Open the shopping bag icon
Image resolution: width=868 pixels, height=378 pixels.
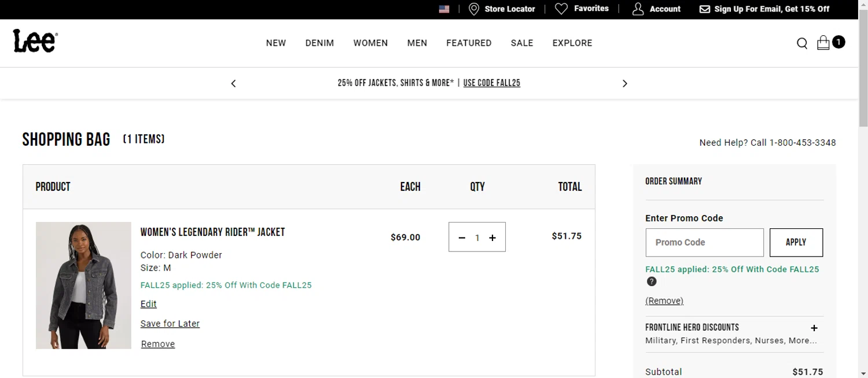[x=823, y=43]
